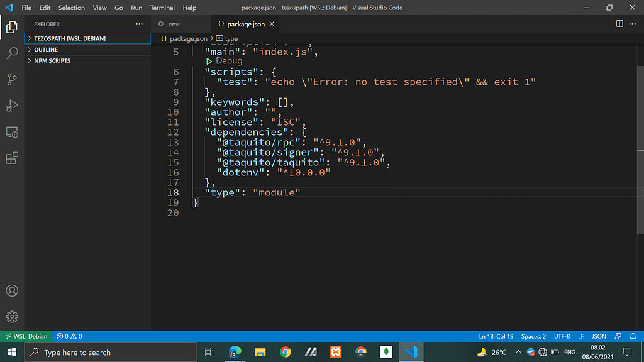Open File Explorer from the taskbar
The image size is (644, 362).
tap(260, 352)
